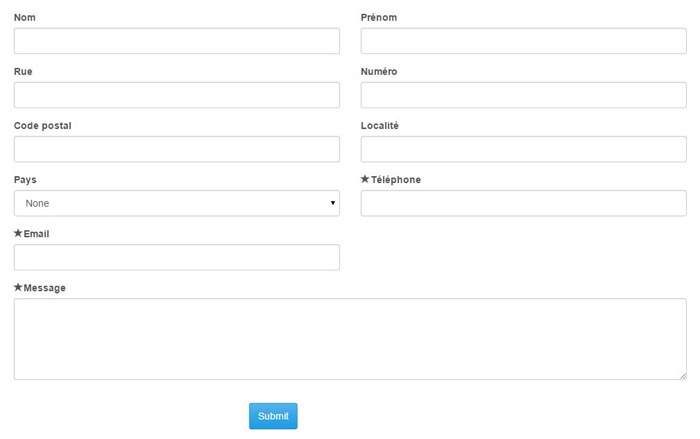Image resolution: width=700 pixels, height=439 pixels.
Task: Click the Pays label text
Action: point(25,180)
